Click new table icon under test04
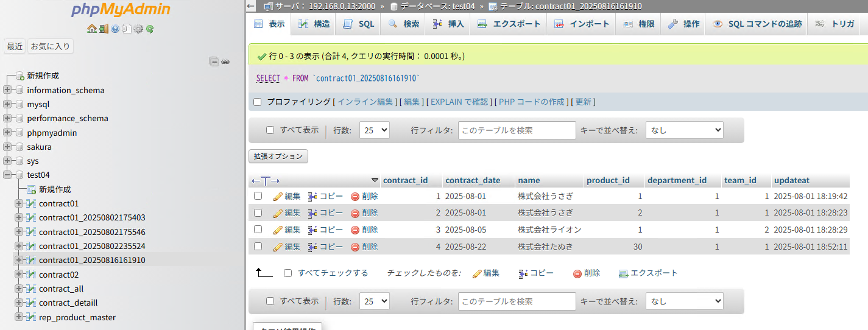 [32, 189]
